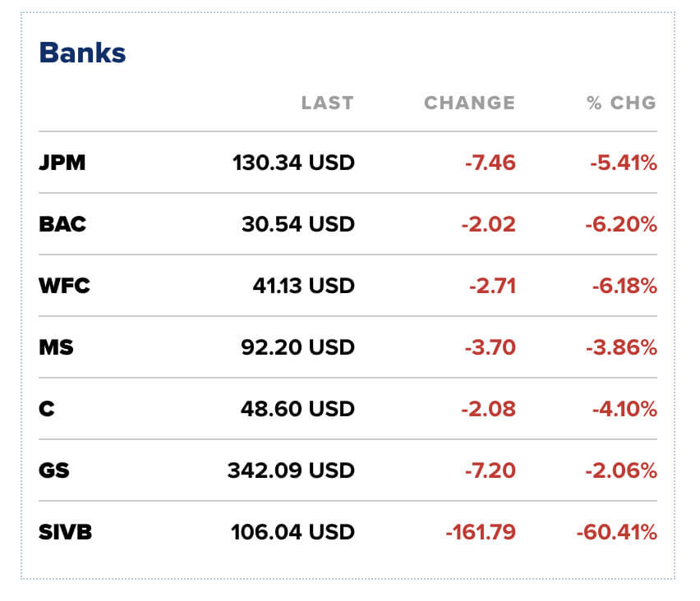The image size is (700, 601).
Task: Click SIVB change value -161.79
Action: point(481,532)
